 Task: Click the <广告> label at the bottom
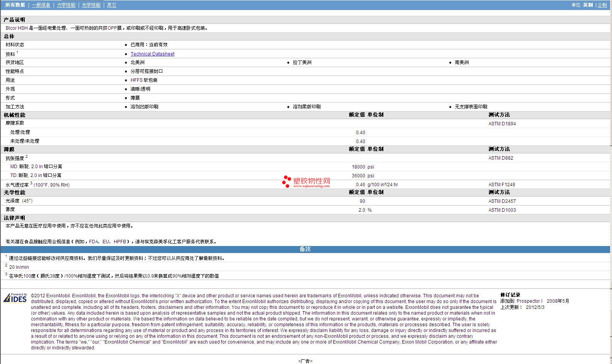click(x=305, y=361)
